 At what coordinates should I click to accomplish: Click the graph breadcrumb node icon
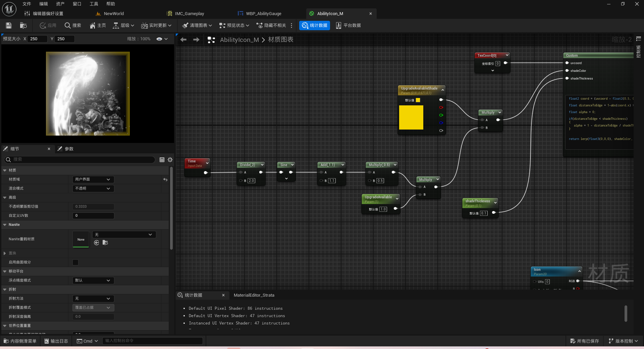coord(211,40)
